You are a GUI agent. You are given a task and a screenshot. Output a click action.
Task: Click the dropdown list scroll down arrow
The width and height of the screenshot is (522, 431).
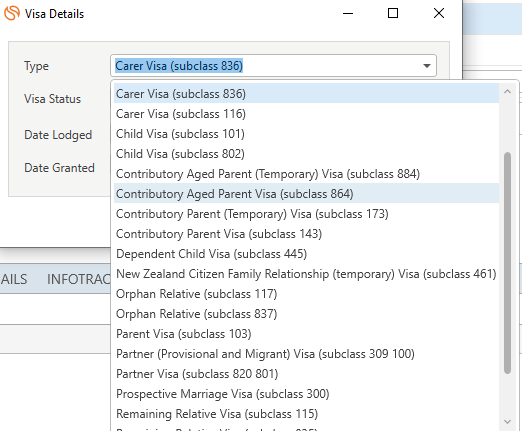tap(507, 422)
